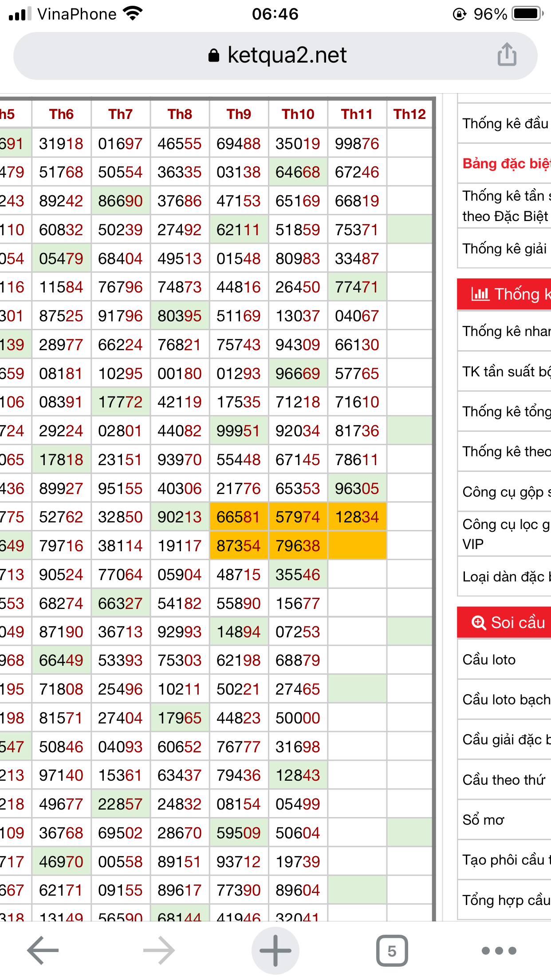Select Bảng đặc biệt menu item

(x=506, y=163)
